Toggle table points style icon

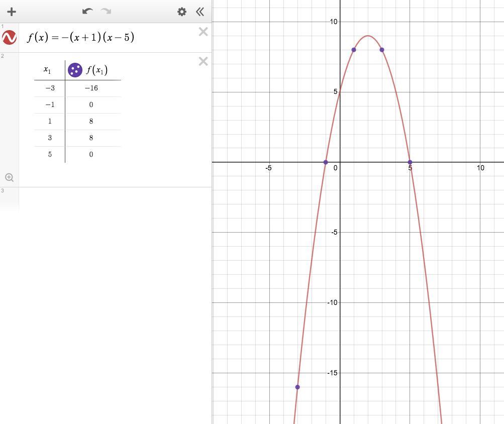75,70
